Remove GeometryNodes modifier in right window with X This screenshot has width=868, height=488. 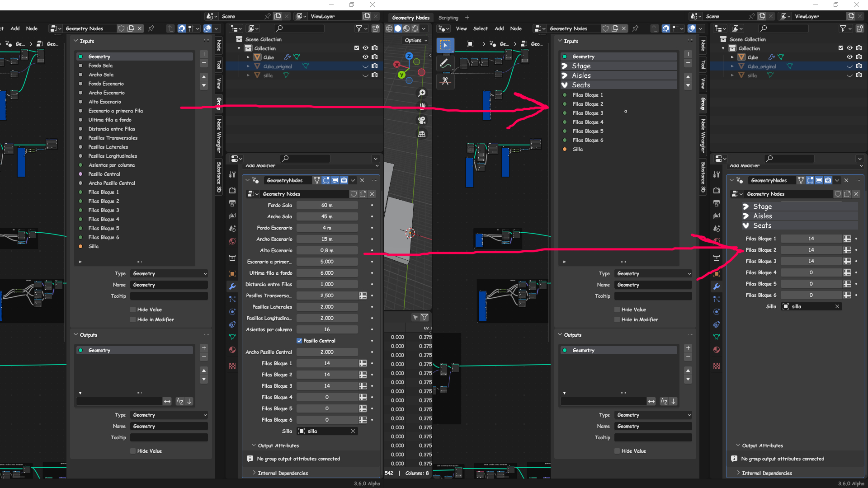click(x=846, y=180)
